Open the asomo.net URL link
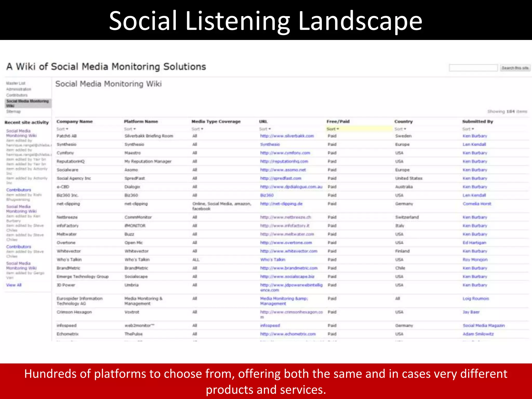The height and width of the screenshot is (399, 532). (283, 170)
